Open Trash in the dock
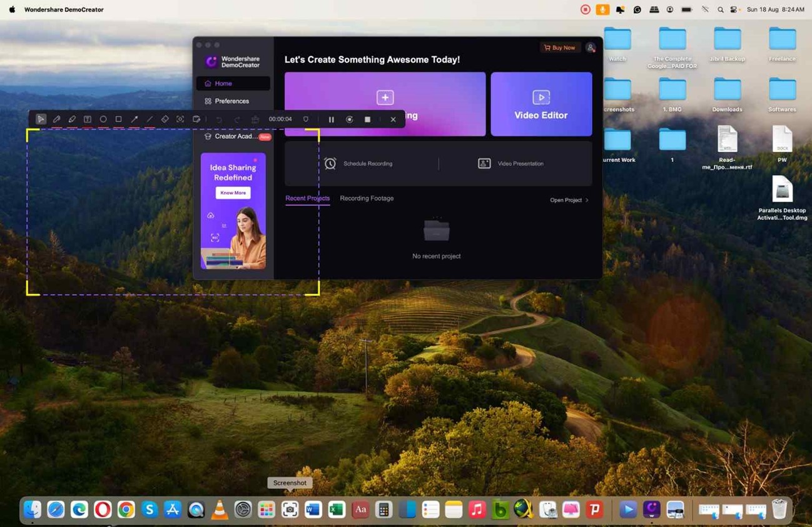The width and height of the screenshot is (812, 527). [x=779, y=509]
